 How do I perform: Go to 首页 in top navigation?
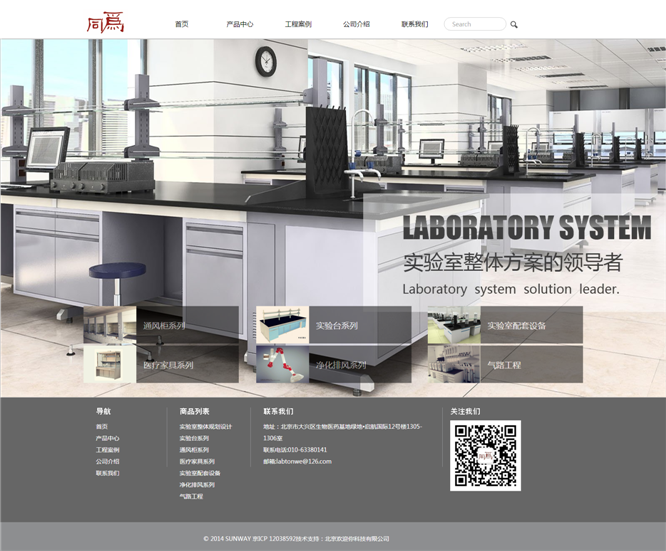(x=181, y=24)
